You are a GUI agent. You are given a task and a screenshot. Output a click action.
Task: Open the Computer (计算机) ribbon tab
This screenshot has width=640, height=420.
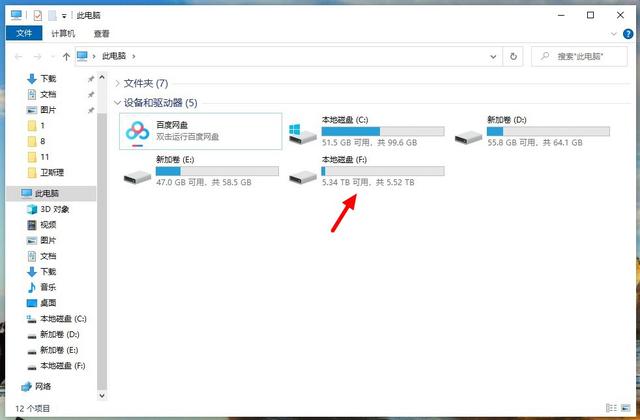(x=63, y=33)
